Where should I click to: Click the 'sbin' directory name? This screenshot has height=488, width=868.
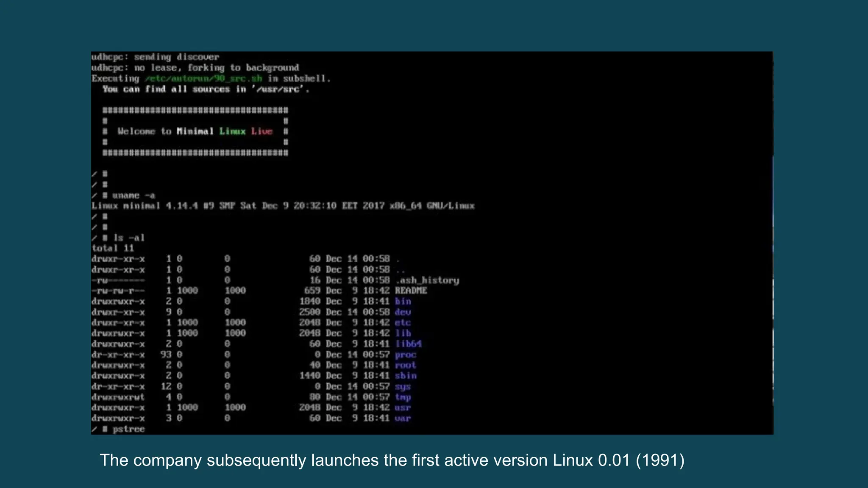coord(406,376)
